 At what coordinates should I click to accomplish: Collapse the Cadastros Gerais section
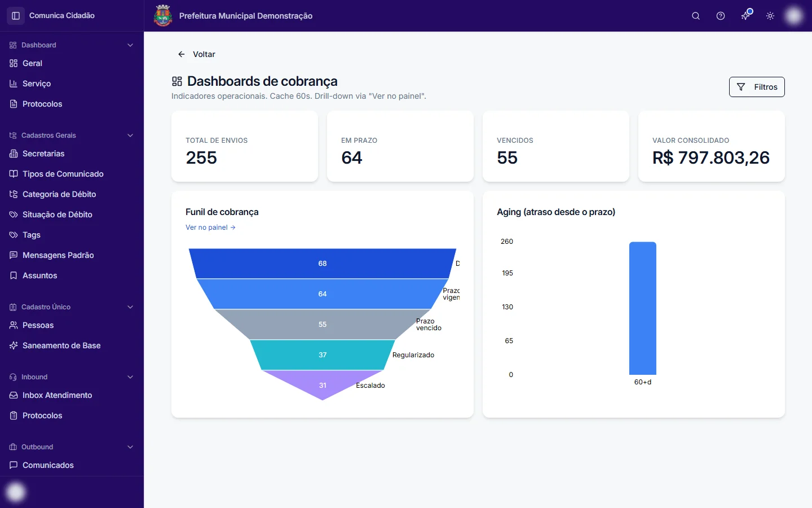pyautogui.click(x=130, y=135)
